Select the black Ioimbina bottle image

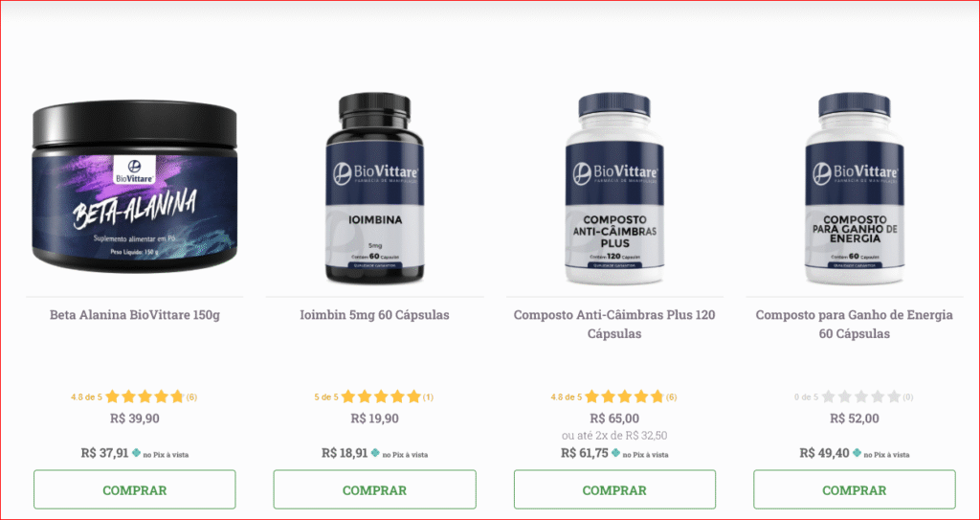tap(374, 189)
